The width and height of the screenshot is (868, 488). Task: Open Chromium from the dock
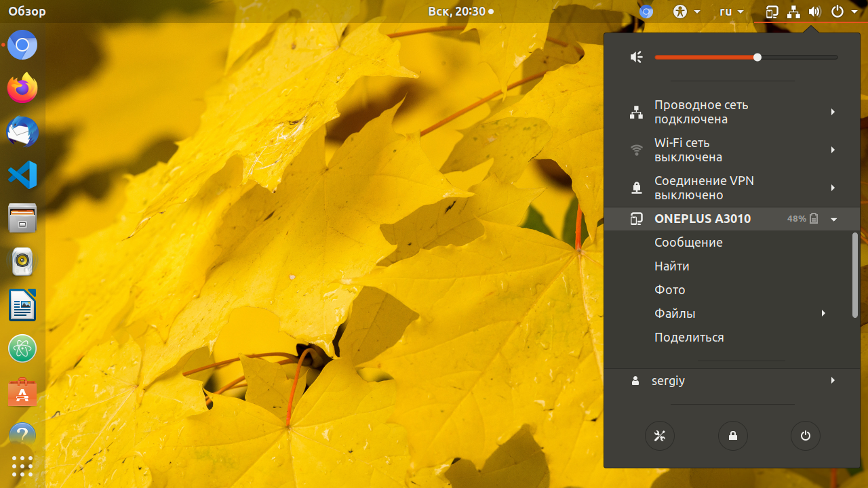click(x=22, y=45)
